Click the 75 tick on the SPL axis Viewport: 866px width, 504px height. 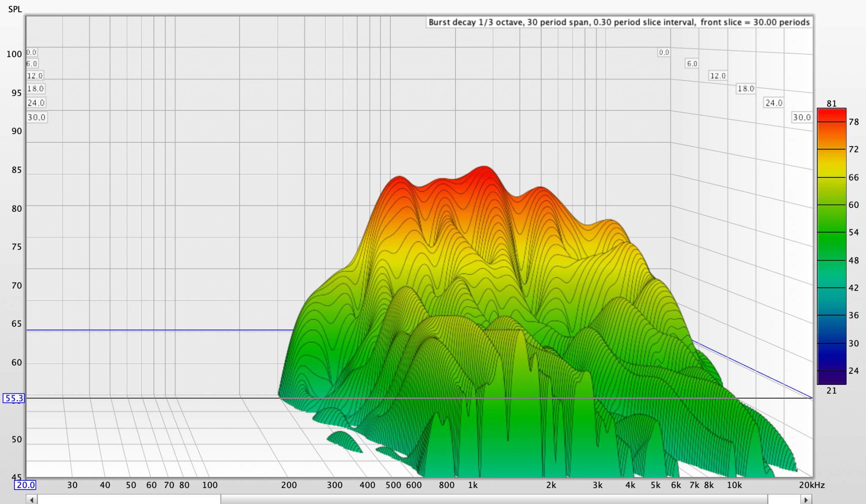point(16,247)
